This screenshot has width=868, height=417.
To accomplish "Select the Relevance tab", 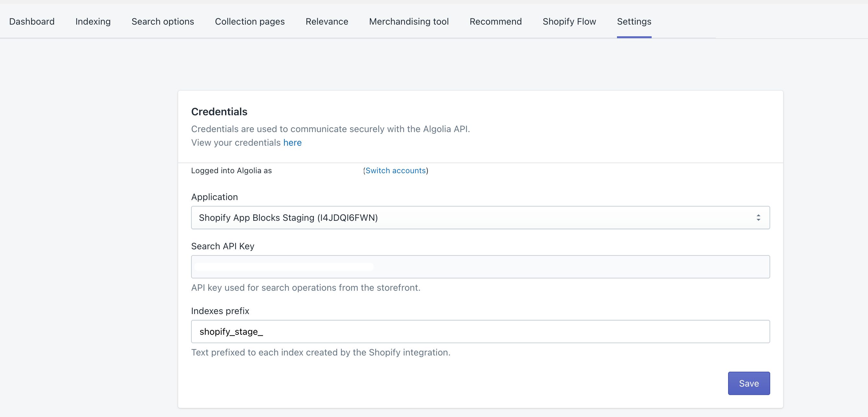I will (326, 21).
